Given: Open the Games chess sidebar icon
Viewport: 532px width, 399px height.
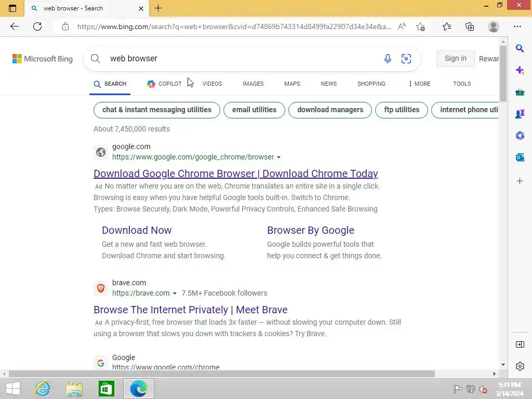Looking at the screenshot, I should tap(520, 114).
